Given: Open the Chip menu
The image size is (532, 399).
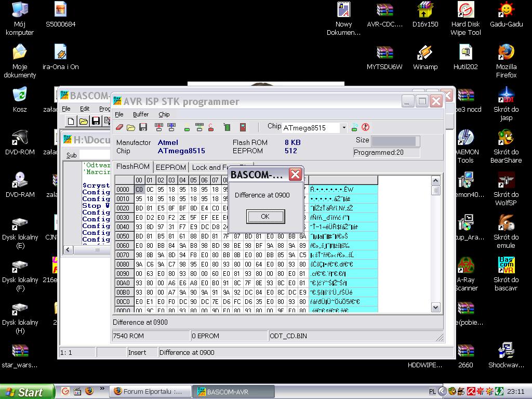Looking at the screenshot, I should click(x=164, y=114).
